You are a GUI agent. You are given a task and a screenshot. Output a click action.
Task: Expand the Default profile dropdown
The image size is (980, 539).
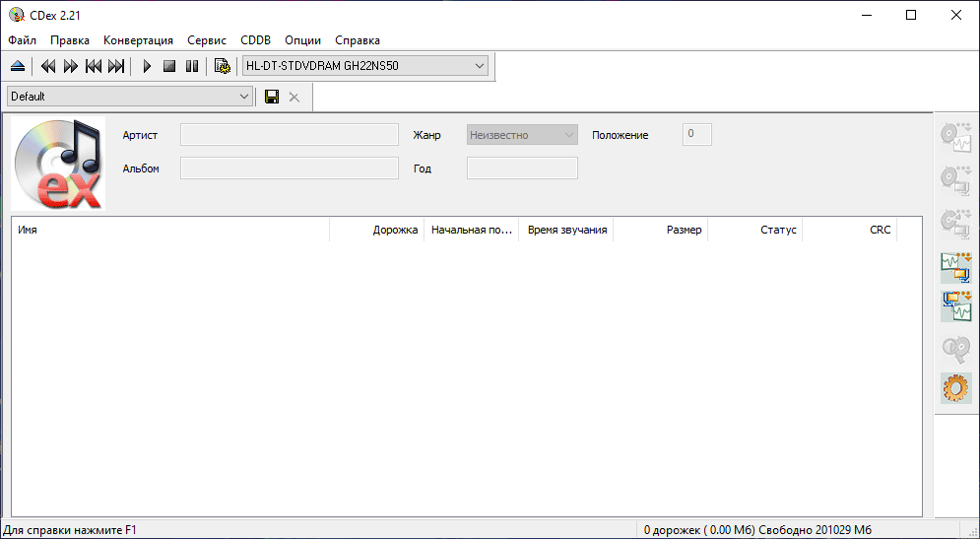click(243, 97)
